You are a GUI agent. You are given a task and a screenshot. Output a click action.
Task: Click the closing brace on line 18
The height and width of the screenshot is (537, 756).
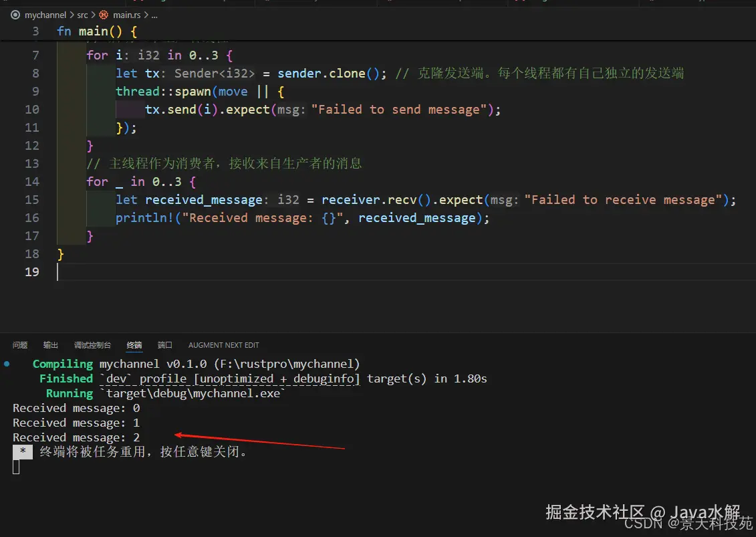pos(60,254)
